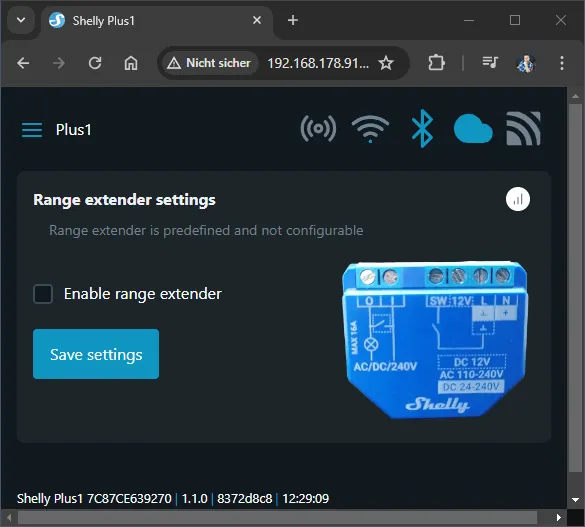585x527 pixels.
Task: Click the device ID Shelly Plus1 7C87CE639270
Action: 94,499
